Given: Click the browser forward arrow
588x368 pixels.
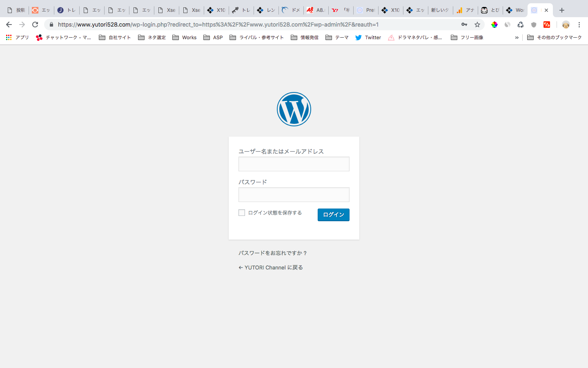Looking at the screenshot, I should point(22,25).
